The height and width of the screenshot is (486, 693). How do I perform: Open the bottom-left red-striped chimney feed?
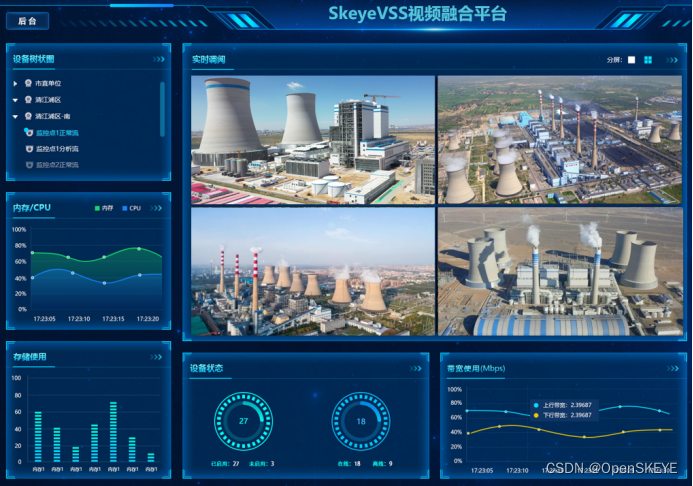click(313, 272)
